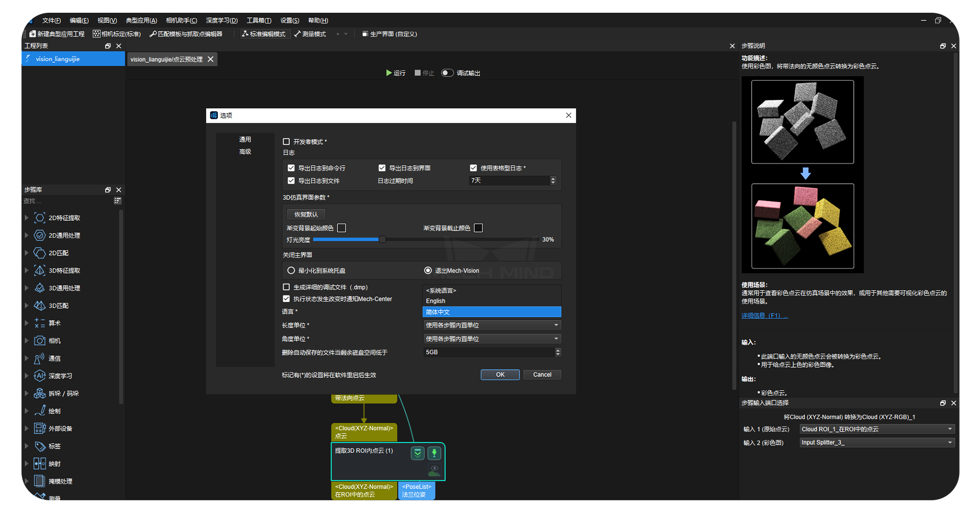Click Cancel in options dialog

pos(542,375)
